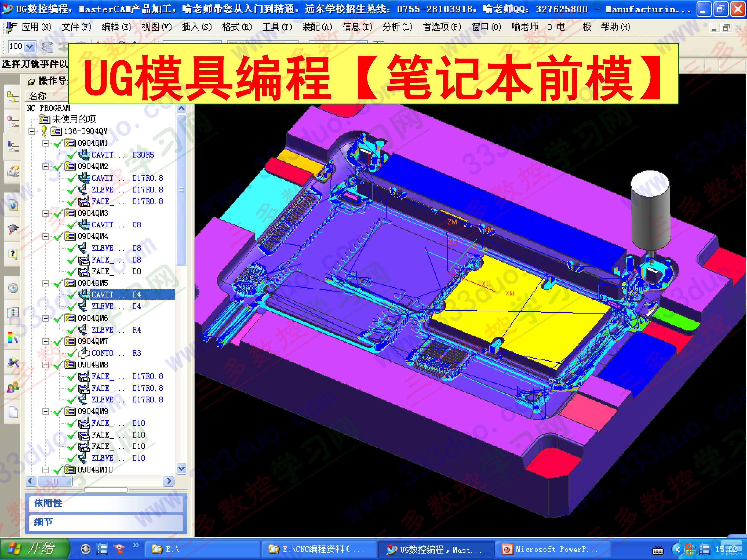747x560 pixels.
Task: Open the Process Studio list sidebar tab
Action: coord(13,313)
